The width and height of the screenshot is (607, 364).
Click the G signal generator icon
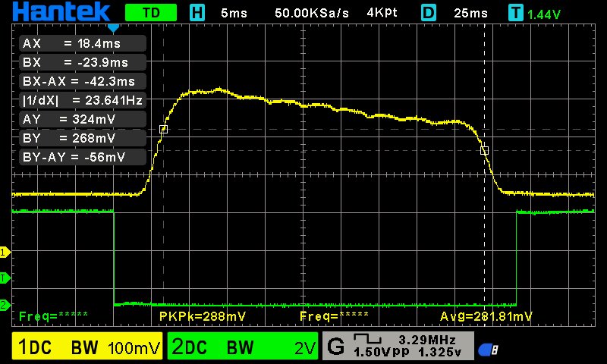tap(335, 346)
